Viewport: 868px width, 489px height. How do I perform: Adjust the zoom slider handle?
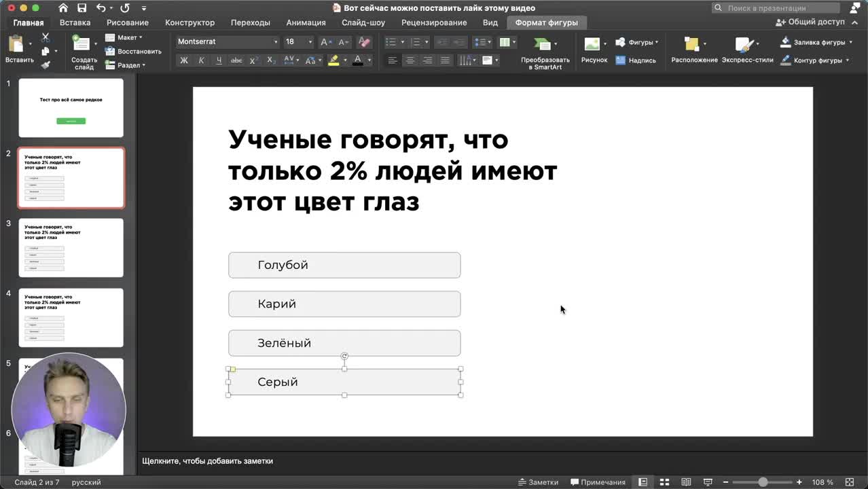(763, 482)
